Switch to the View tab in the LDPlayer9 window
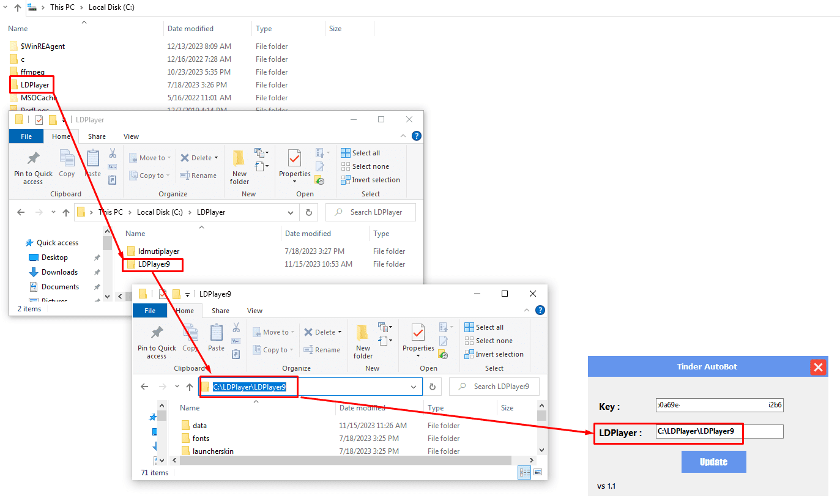This screenshot has width=840, height=504. click(255, 311)
